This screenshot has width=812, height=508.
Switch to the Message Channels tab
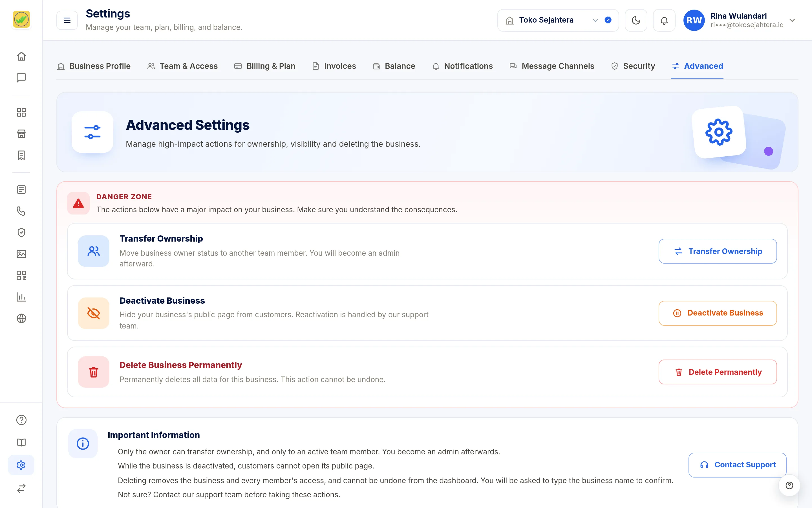click(551, 66)
